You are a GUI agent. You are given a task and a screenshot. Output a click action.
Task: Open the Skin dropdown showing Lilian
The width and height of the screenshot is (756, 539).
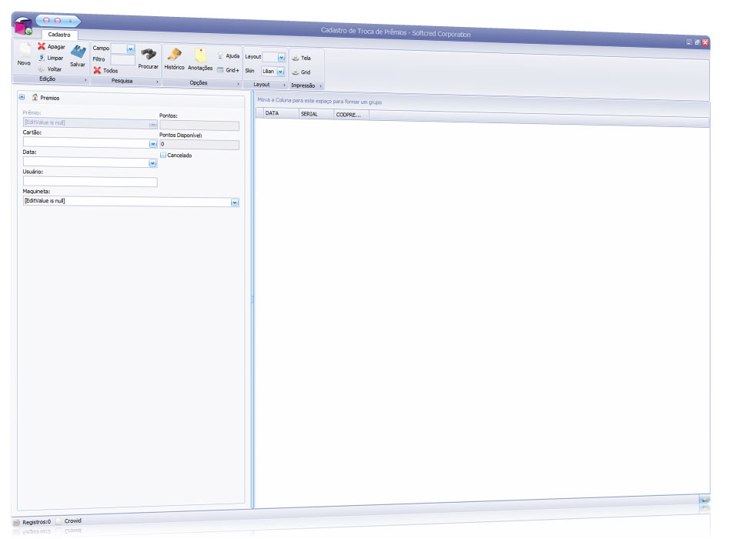pos(281,72)
